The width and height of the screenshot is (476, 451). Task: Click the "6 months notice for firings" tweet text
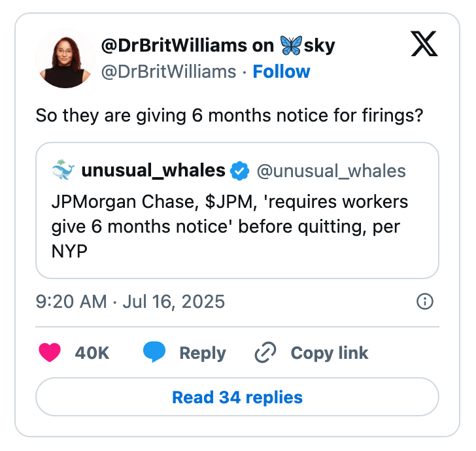229,116
